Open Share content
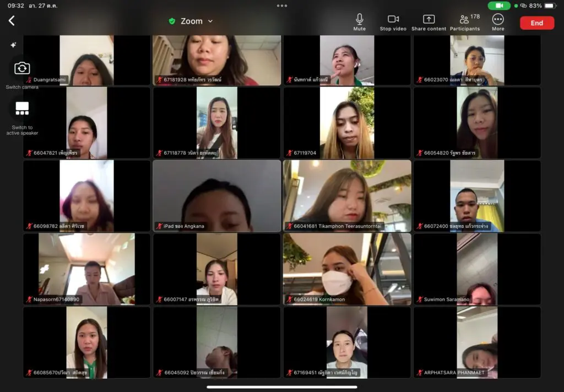Screen dimensions: 564x392 [x=429, y=22]
